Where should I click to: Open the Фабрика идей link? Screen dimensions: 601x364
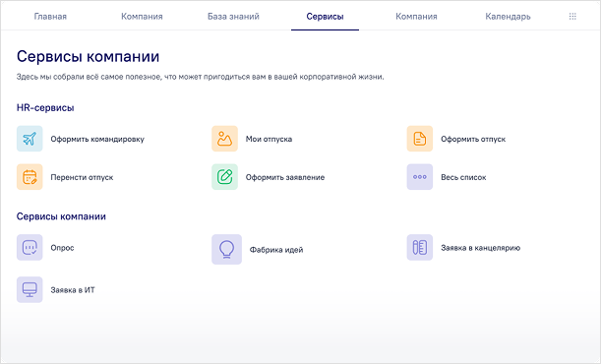click(276, 250)
